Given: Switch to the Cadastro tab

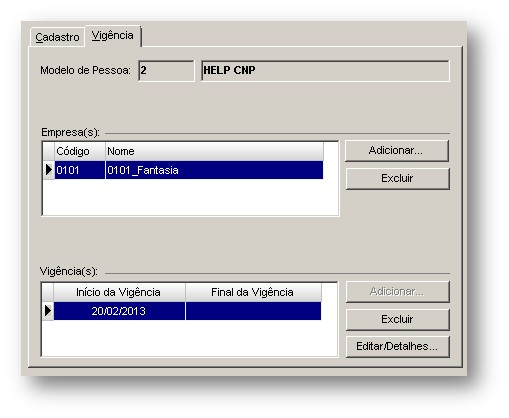Looking at the screenshot, I should tap(57, 37).
